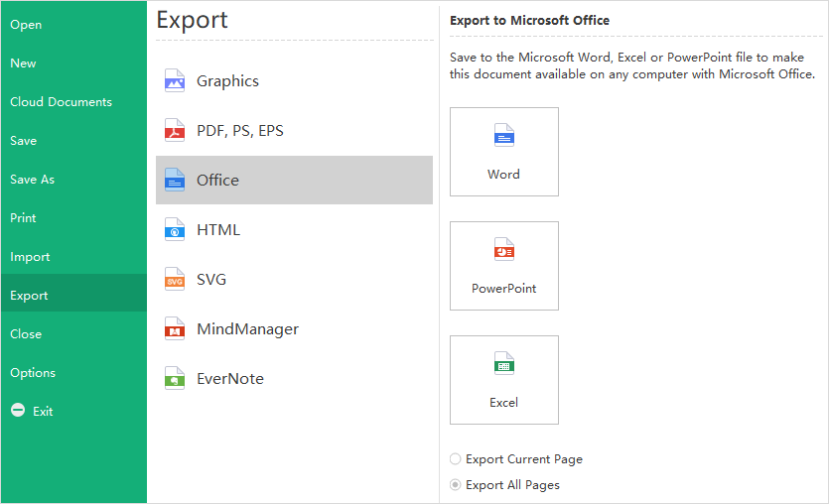Select Export Current Page radio option
This screenshot has width=829, height=504.
pos(456,459)
